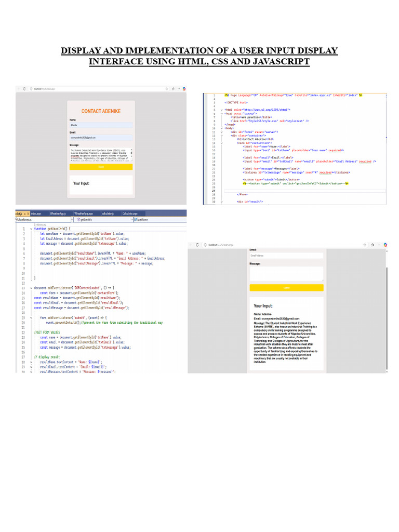This screenshot has height=532, width=399.
Task: Click the yellow Submit button under CONTACT ADENIKE
Action: pos(101,167)
